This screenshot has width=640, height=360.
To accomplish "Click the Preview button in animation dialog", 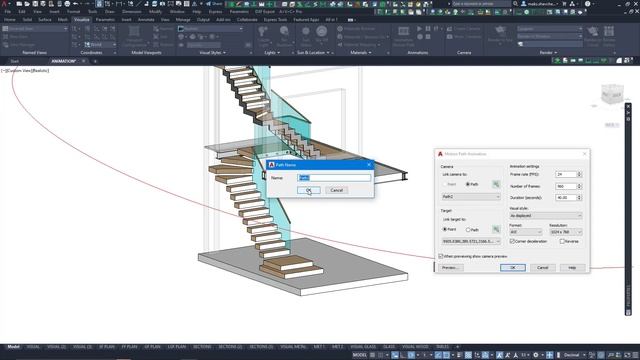I will coord(451,268).
